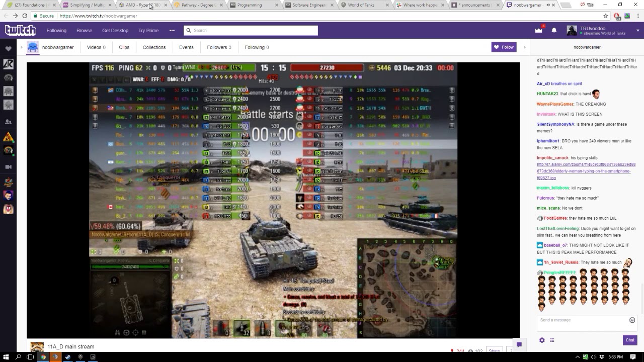This screenshot has height=362, width=644.
Task: Open Task View on the taskbar
Action: tap(30, 357)
